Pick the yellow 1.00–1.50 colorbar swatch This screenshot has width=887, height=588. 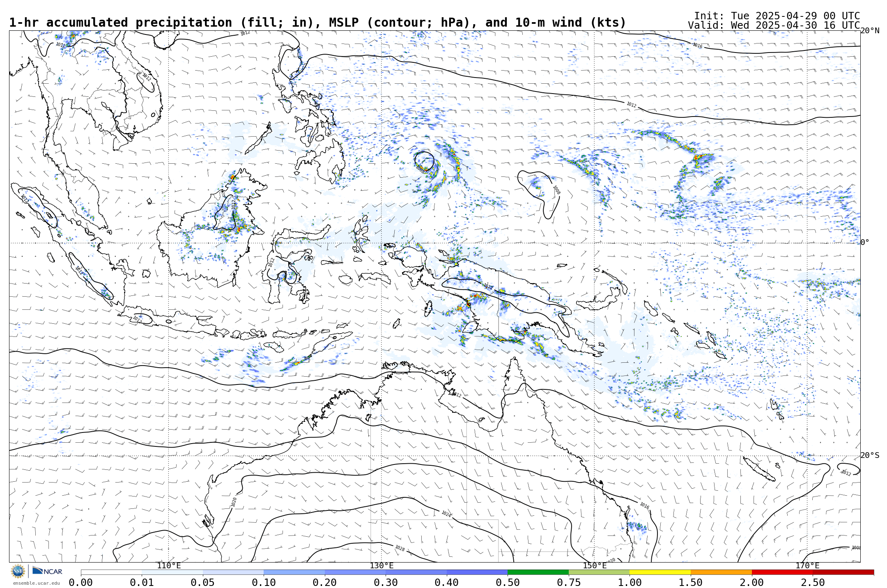pyautogui.click(x=660, y=572)
